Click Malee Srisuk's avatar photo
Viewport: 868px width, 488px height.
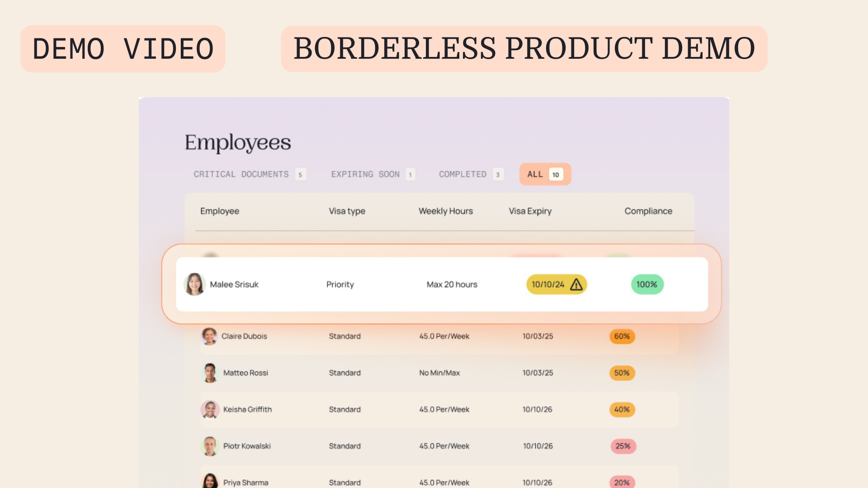194,284
